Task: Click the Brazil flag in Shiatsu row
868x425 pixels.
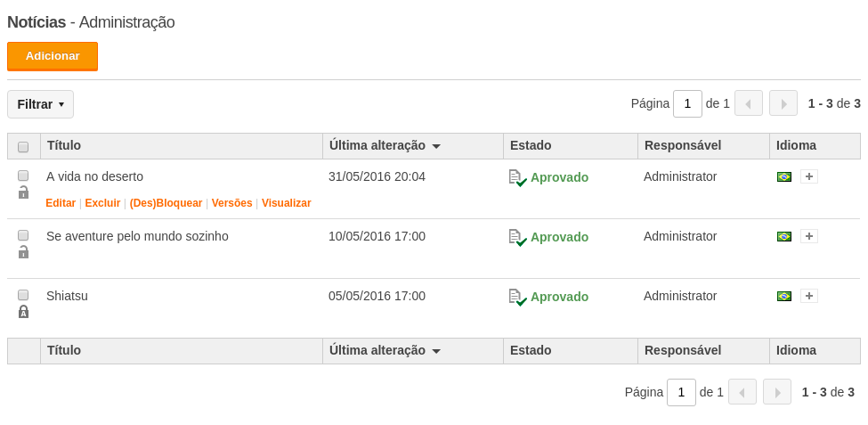Action: click(x=783, y=296)
